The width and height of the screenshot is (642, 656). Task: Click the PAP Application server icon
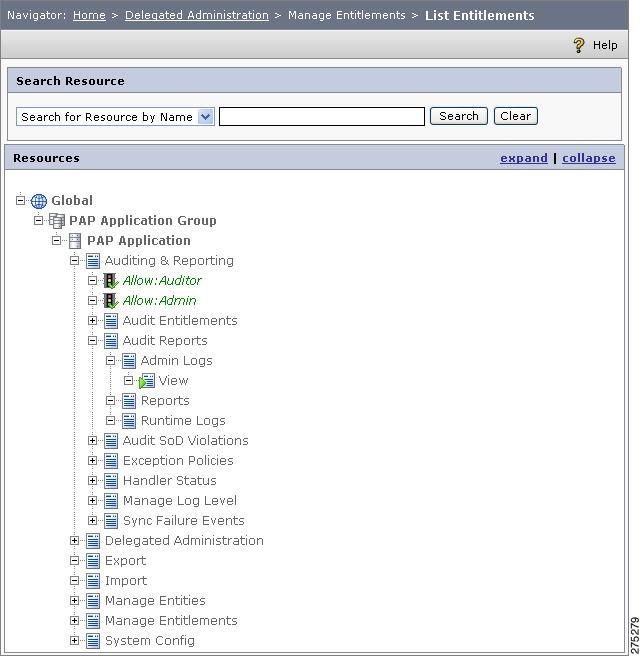[x=75, y=241]
